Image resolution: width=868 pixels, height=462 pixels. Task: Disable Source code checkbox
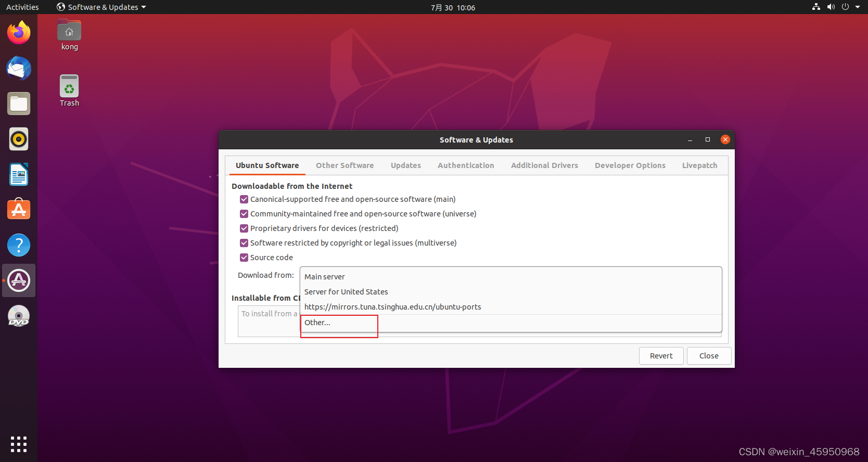(x=244, y=258)
